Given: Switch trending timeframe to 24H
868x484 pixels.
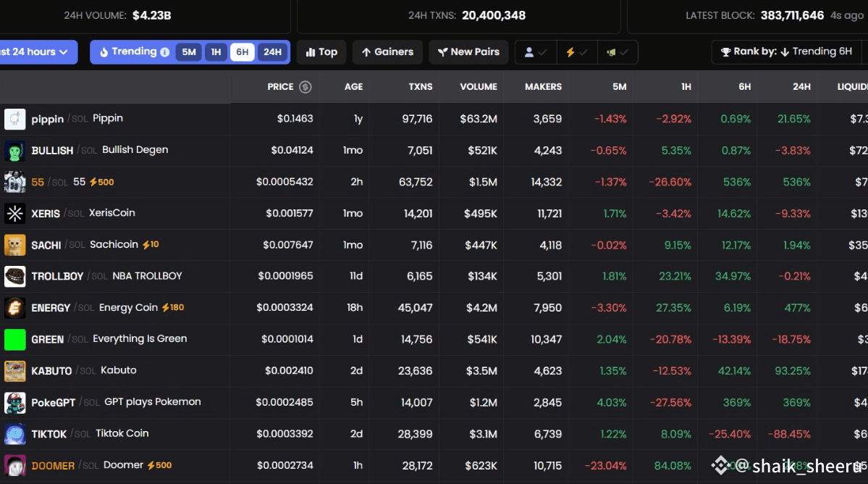Looking at the screenshot, I should point(272,52).
